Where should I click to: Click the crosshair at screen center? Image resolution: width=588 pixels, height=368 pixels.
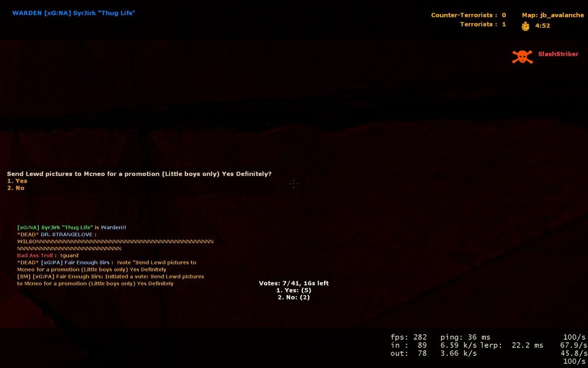(293, 184)
